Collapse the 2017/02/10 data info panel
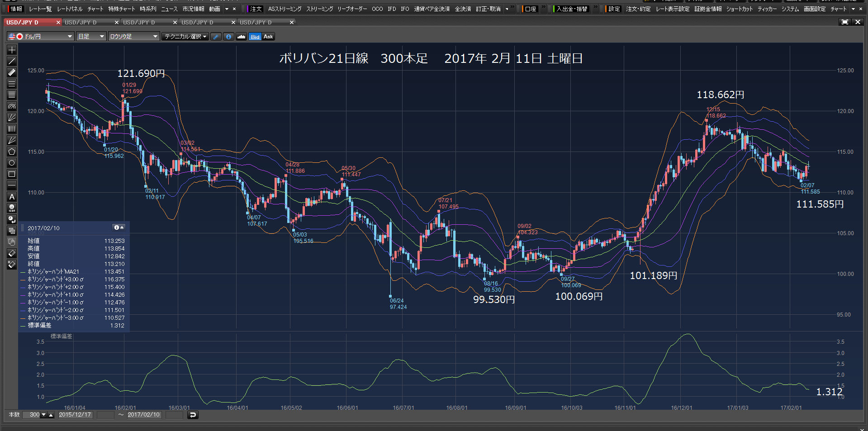 tap(119, 227)
